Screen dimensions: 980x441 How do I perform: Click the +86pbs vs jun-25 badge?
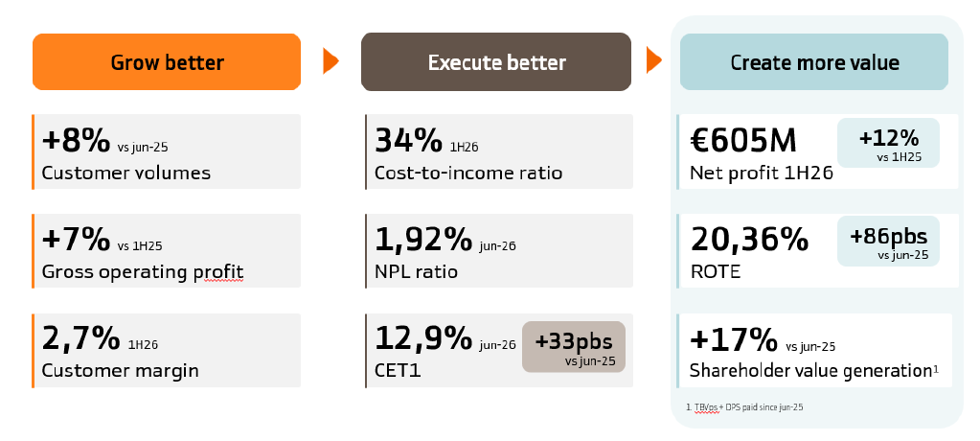tap(888, 242)
